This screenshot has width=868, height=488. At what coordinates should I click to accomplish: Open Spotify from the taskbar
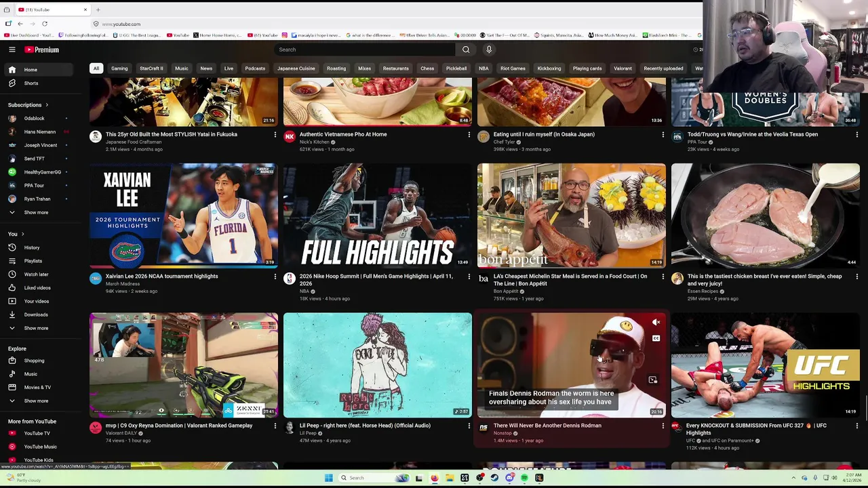[524, 478]
